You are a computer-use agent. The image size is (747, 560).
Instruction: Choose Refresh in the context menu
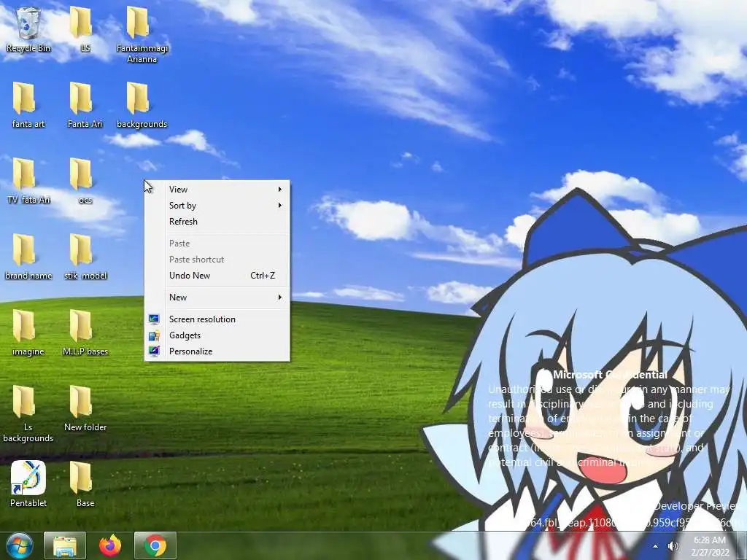217,222
